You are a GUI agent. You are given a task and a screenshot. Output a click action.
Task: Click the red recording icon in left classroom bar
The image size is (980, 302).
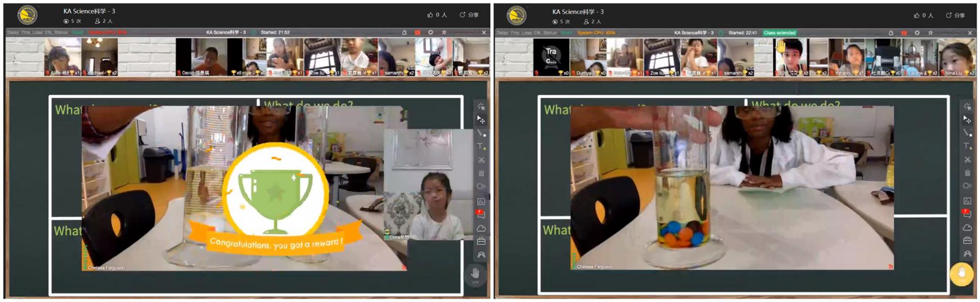tap(418, 32)
